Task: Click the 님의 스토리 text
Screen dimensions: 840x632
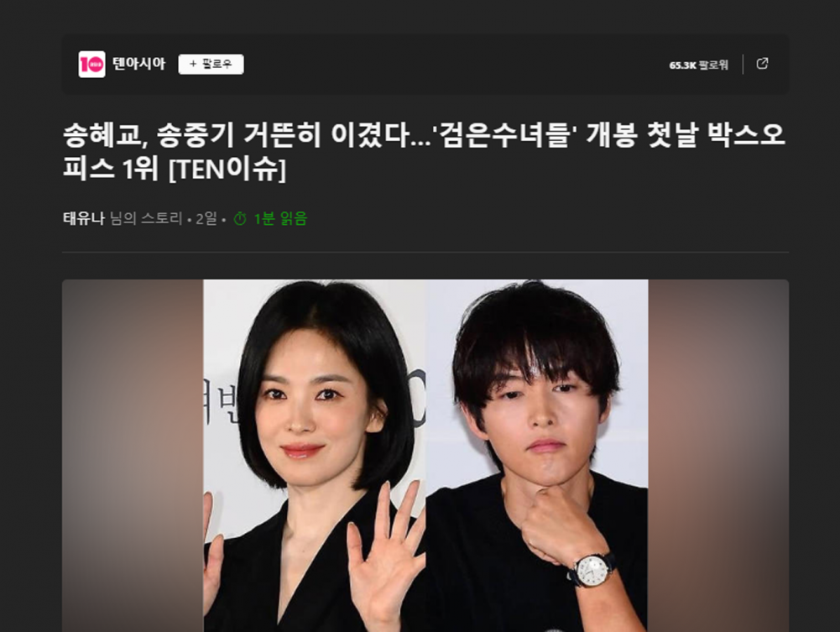Action: 146,218
